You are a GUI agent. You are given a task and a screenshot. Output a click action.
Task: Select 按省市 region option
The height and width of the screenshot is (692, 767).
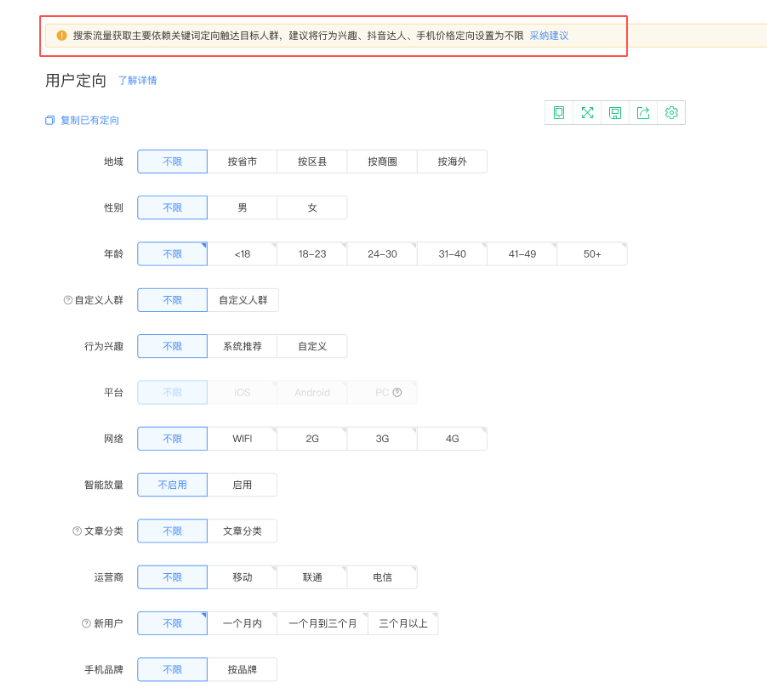click(x=242, y=161)
